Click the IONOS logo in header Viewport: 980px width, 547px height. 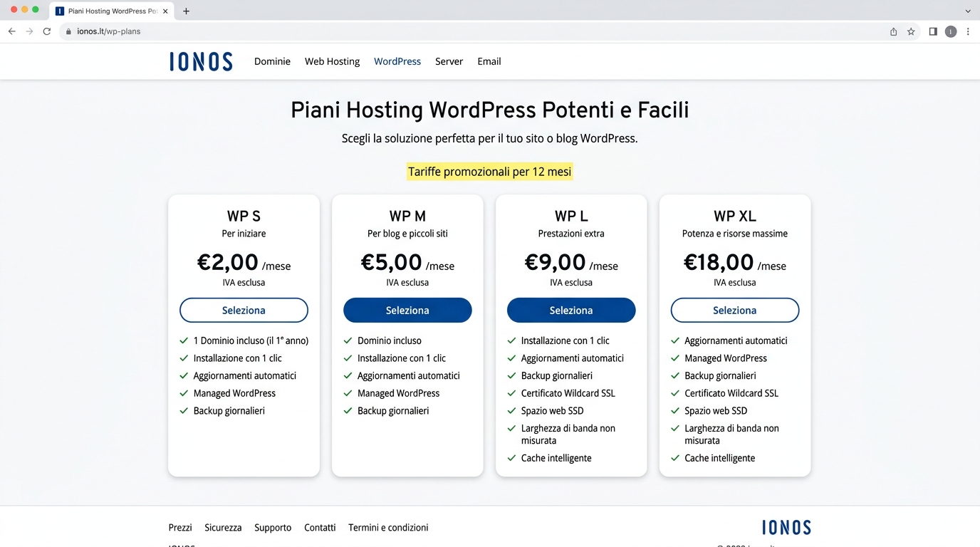[x=201, y=61]
